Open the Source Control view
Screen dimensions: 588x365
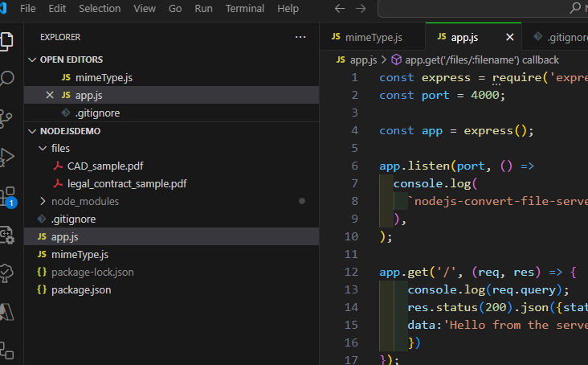pyautogui.click(x=7, y=117)
